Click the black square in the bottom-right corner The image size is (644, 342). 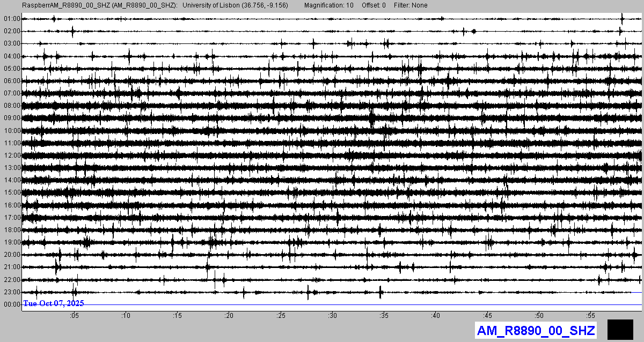pyautogui.click(x=620, y=329)
